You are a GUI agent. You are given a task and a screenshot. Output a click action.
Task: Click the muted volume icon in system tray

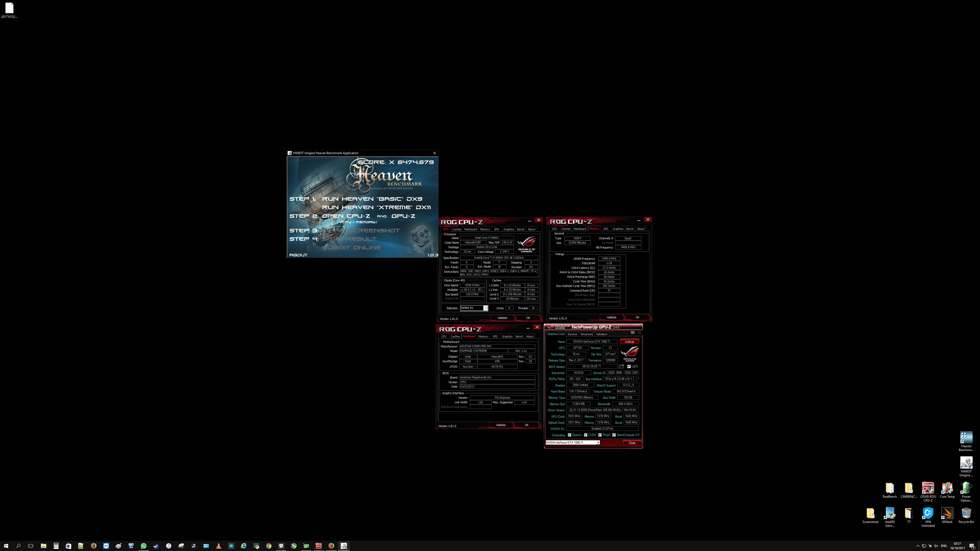coord(936,546)
